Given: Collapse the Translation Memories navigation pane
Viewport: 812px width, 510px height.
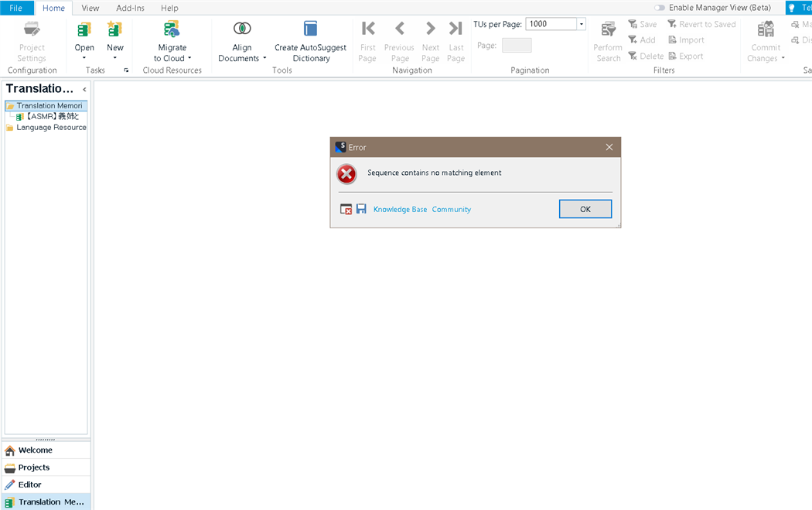Looking at the screenshot, I should [84, 90].
